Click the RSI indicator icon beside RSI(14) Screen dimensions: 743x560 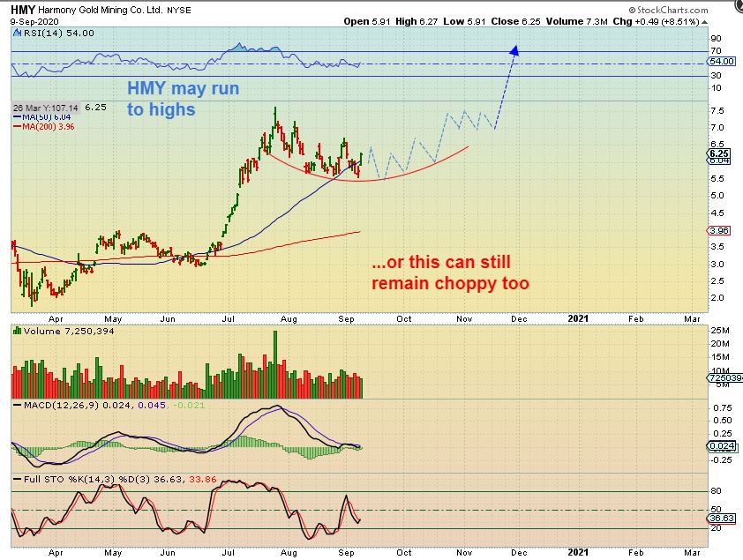tap(17, 34)
